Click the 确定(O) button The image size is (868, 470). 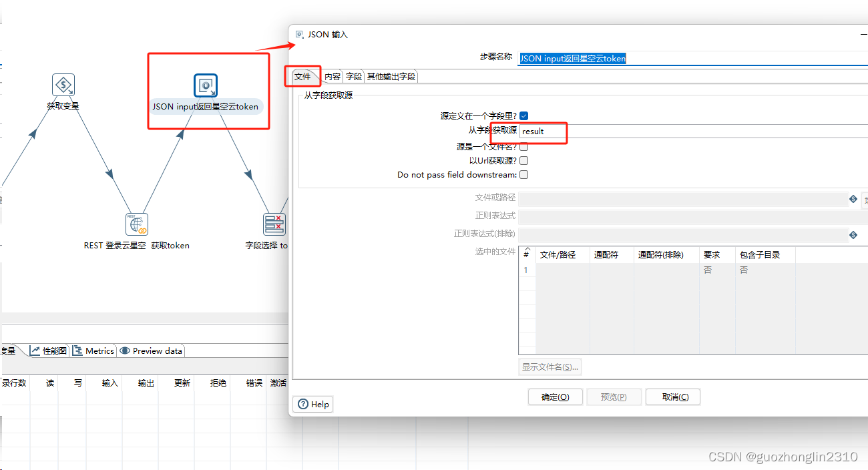(x=555, y=397)
